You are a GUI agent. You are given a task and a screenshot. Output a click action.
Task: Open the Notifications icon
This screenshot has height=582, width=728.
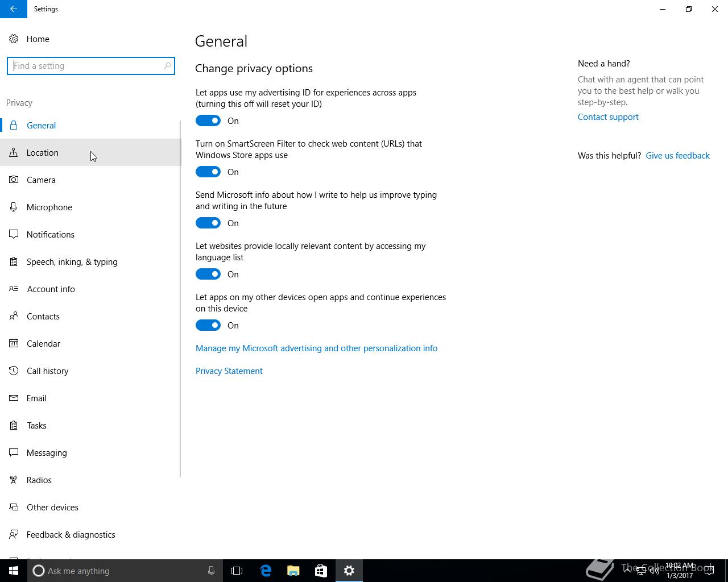click(x=14, y=234)
